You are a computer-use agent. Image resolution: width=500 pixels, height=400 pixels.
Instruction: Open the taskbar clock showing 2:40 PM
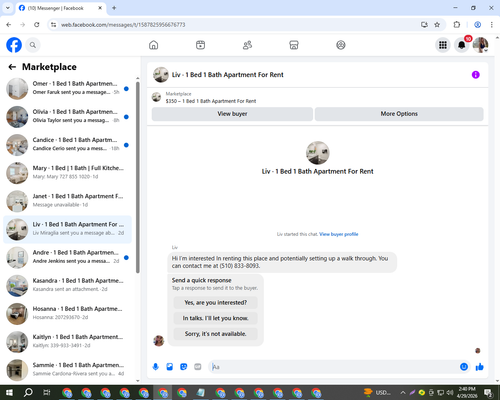pos(466,392)
